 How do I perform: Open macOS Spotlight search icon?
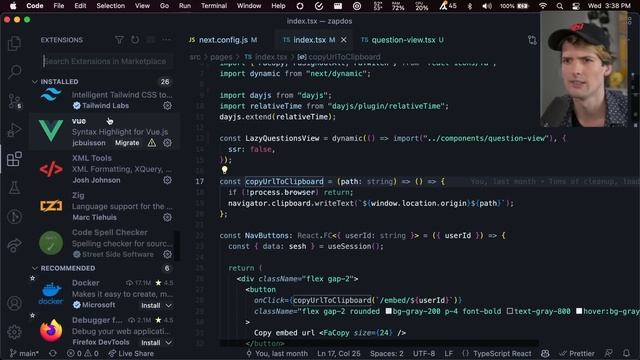pos(560,6)
